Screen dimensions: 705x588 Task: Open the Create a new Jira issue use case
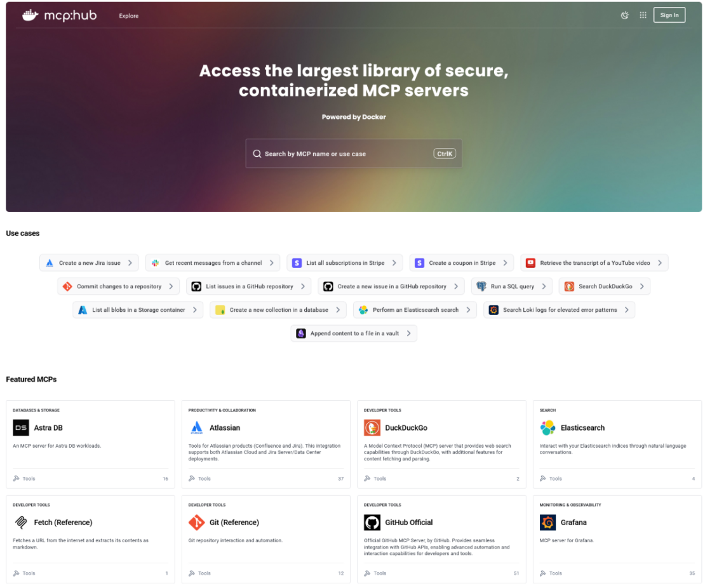(x=89, y=262)
